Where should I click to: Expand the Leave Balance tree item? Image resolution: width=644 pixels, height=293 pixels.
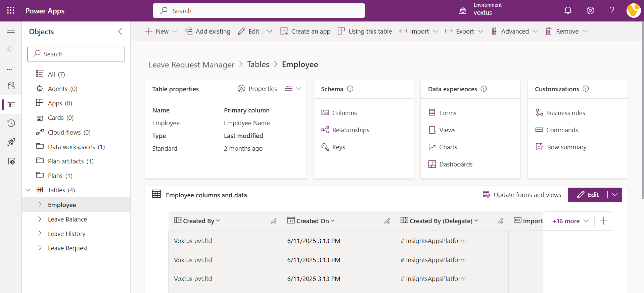tap(40, 219)
